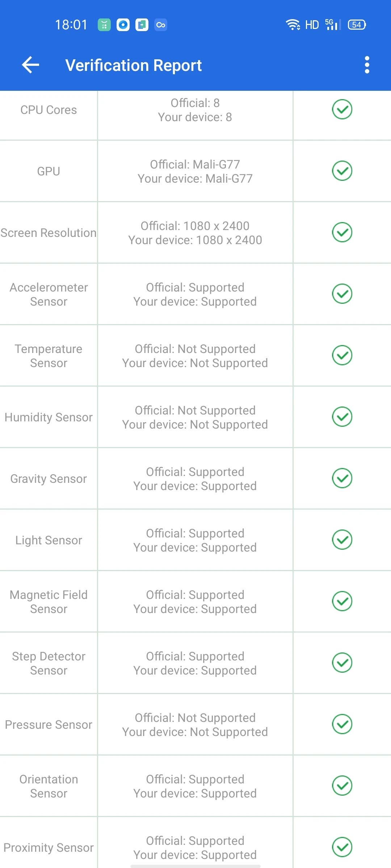Tap the Verification Report title
Screen dimensions: 391x868
tap(134, 65)
